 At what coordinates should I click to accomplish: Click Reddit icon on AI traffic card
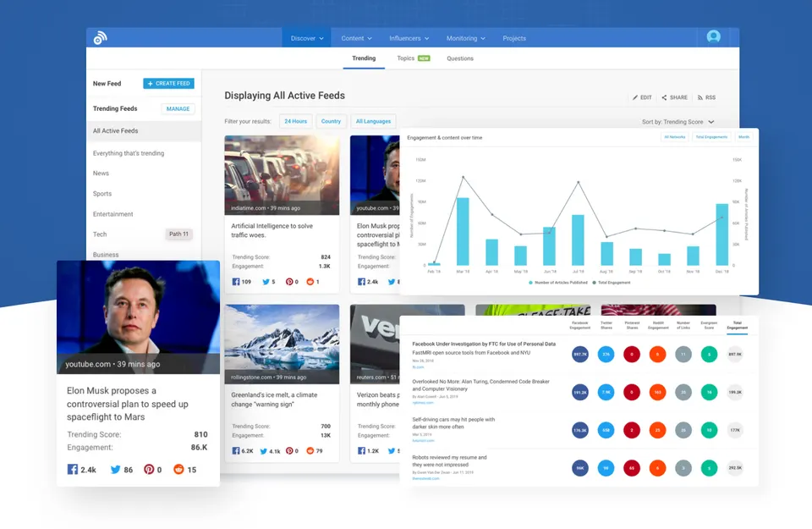(310, 282)
